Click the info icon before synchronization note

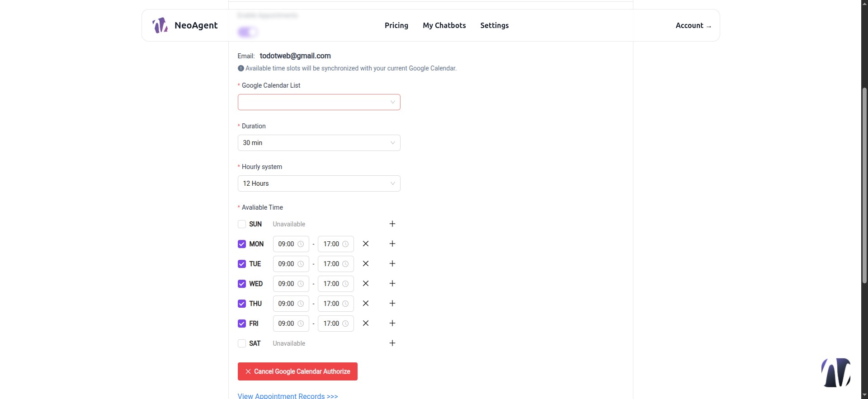(241, 68)
